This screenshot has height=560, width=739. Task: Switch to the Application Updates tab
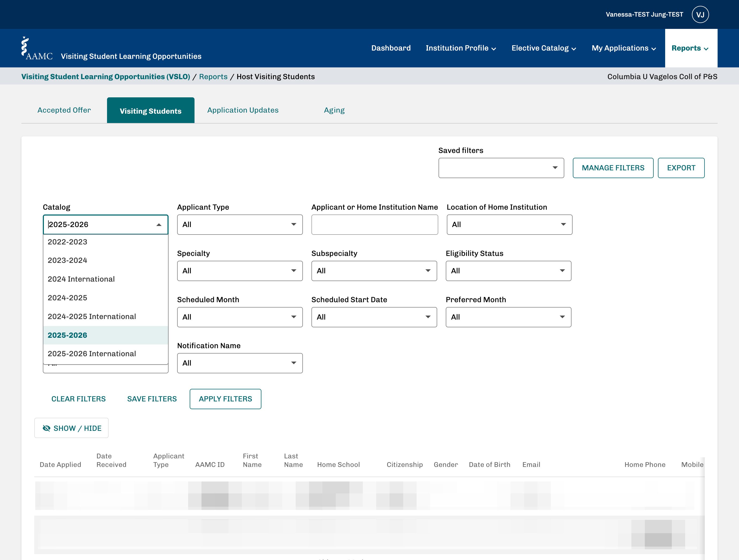243,110
